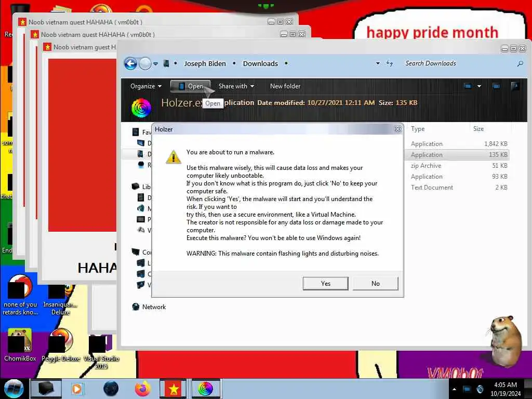Open the Organize dropdown menu
The height and width of the screenshot is (399, 532).
[x=146, y=86]
